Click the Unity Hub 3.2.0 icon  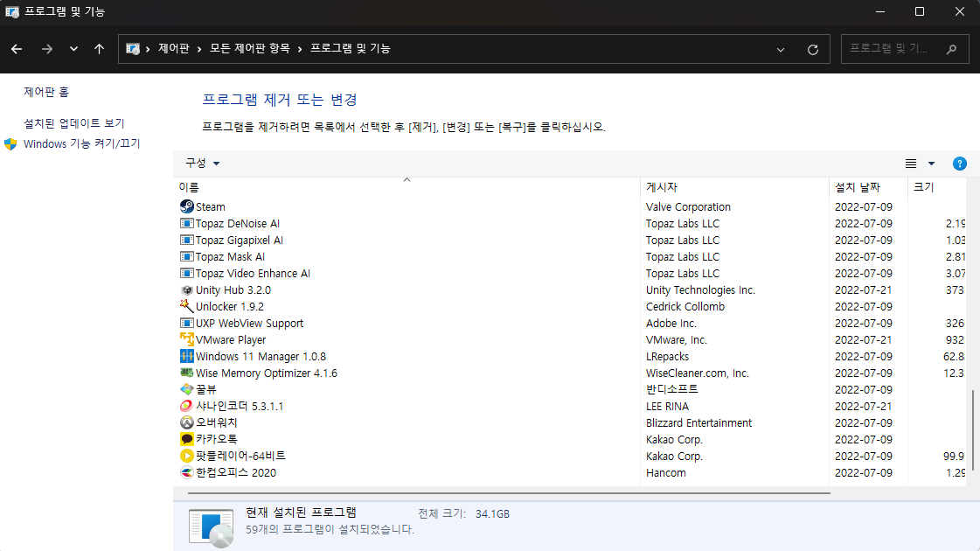point(186,290)
